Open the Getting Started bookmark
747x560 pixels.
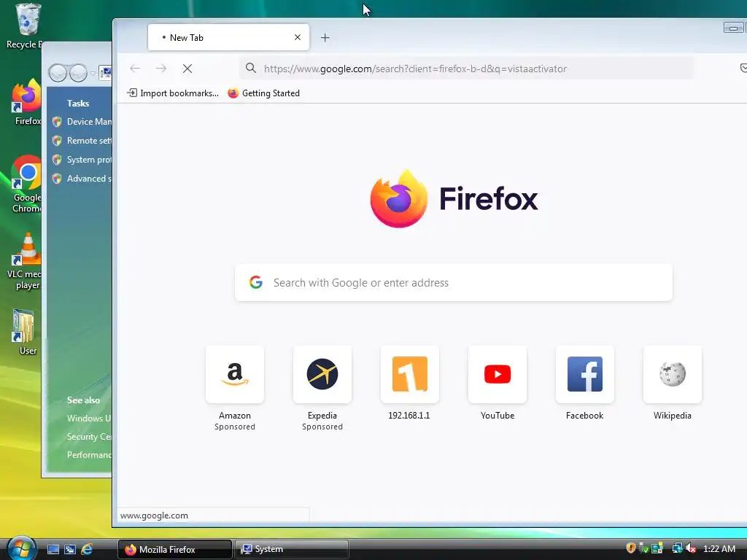(x=263, y=93)
